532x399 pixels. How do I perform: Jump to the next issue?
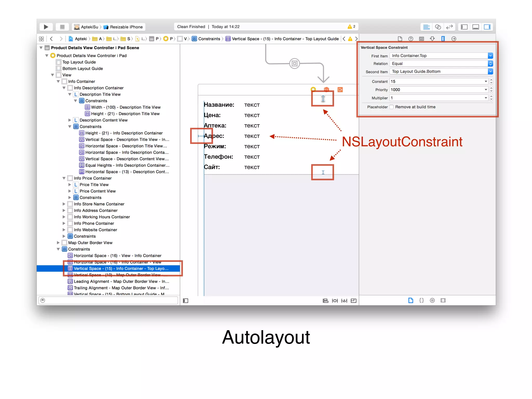[x=356, y=39]
